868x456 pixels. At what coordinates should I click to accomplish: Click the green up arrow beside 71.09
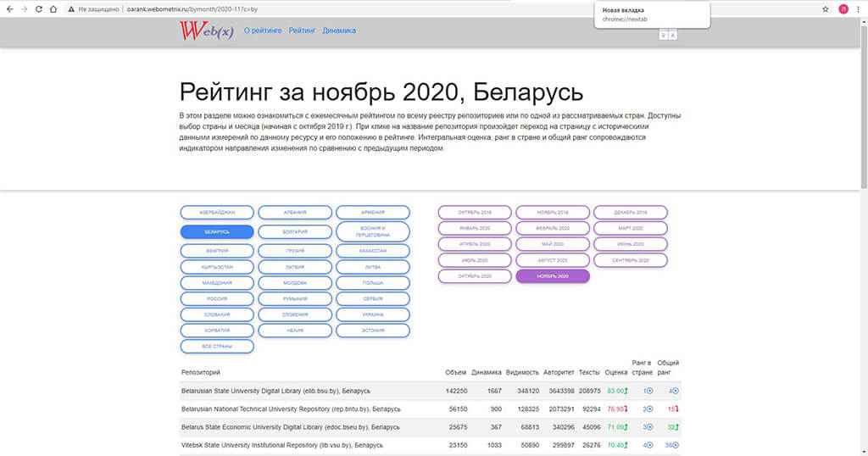pyautogui.click(x=626, y=427)
